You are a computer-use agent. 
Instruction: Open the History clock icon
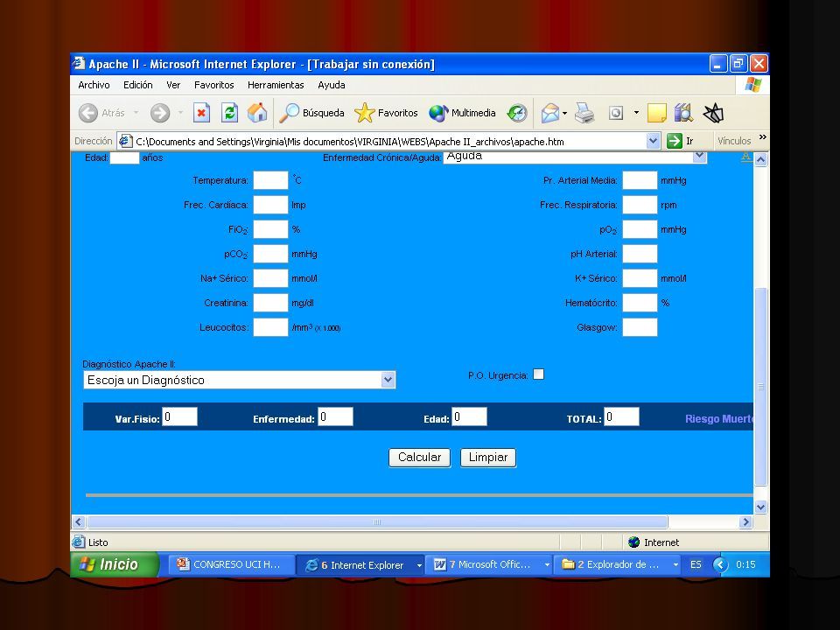[517, 113]
